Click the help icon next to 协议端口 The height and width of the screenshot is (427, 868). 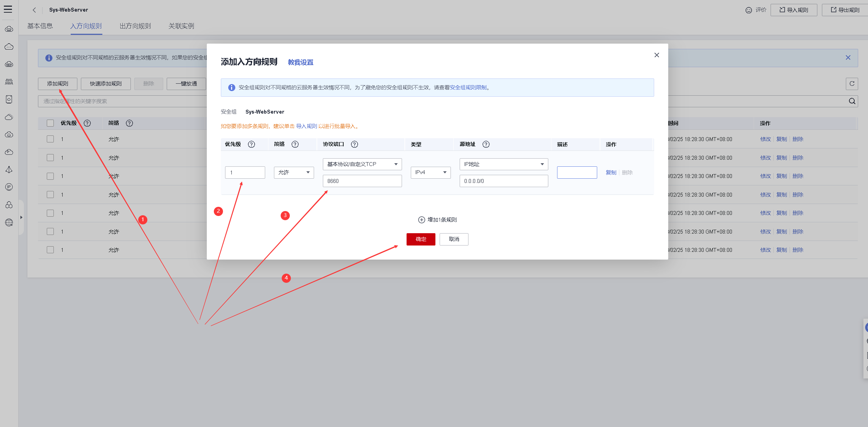click(355, 144)
